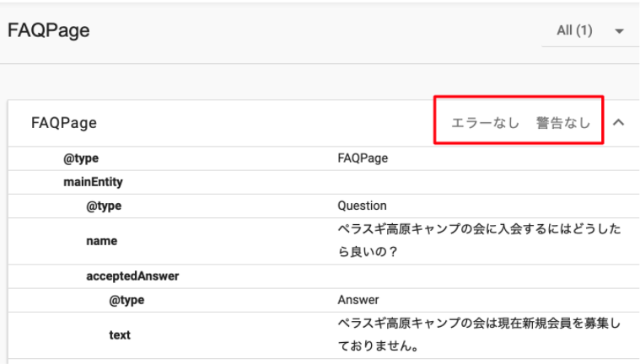Click the 警告なし status label
Viewport: 640px width, 364px height.
click(x=563, y=123)
